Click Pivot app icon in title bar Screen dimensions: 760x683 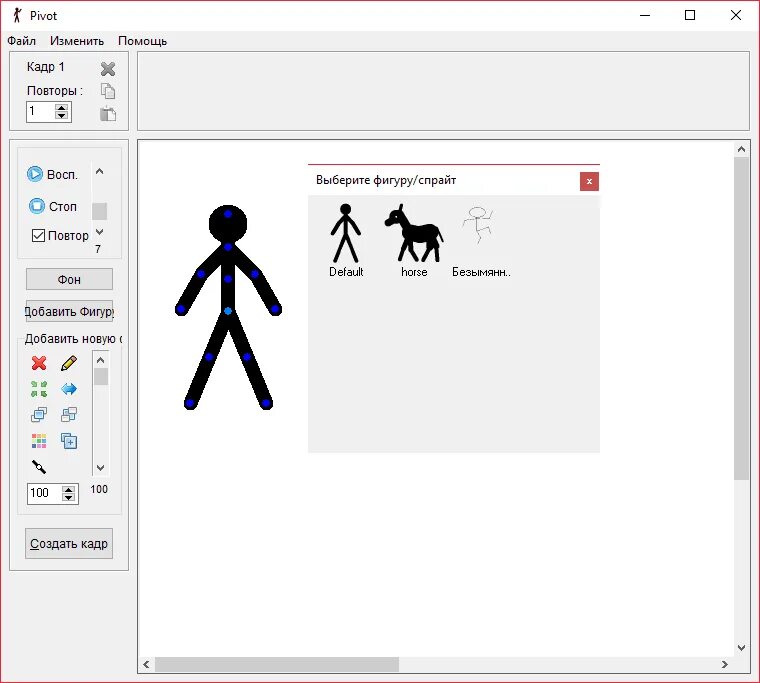tap(17, 16)
